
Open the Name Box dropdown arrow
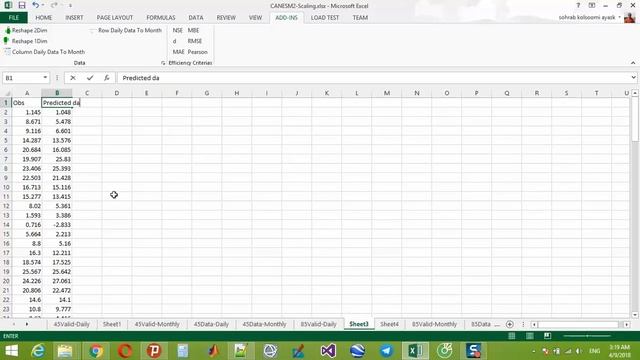pyautogui.click(x=45, y=78)
